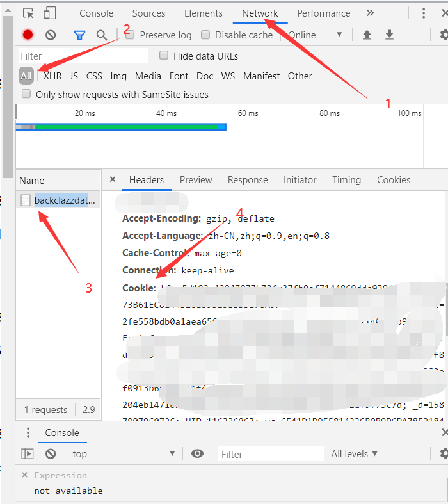Image resolution: width=448 pixels, height=504 pixels.
Task: Check the Disable cache option
Action: pos(205,35)
